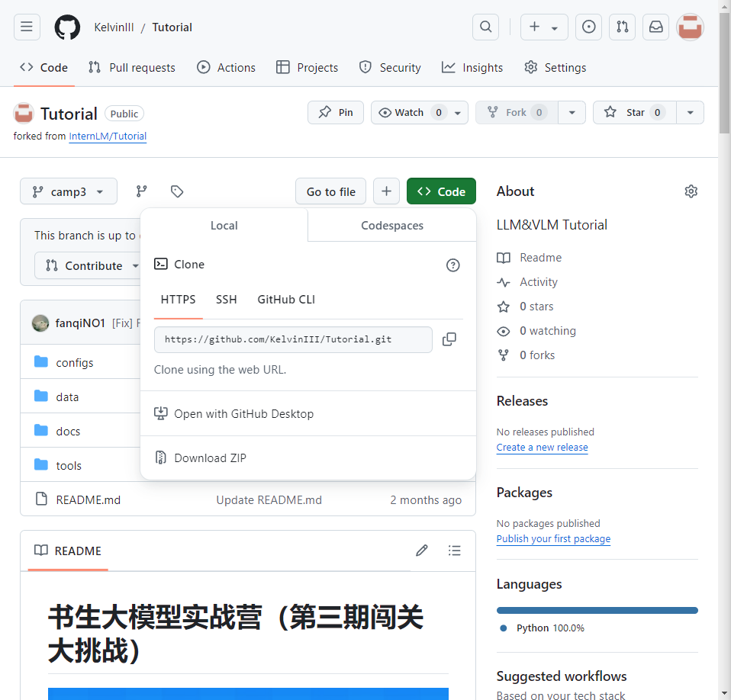
Task: Go to GitHub homepage via Octocat logo
Action: pyautogui.click(x=67, y=27)
